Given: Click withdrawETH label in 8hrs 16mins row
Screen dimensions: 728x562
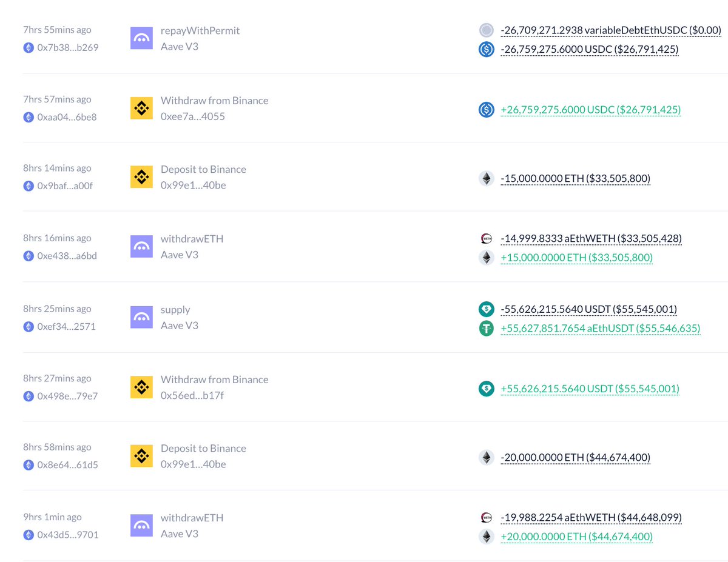Looking at the screenshot, I should (x=192, y=239).
